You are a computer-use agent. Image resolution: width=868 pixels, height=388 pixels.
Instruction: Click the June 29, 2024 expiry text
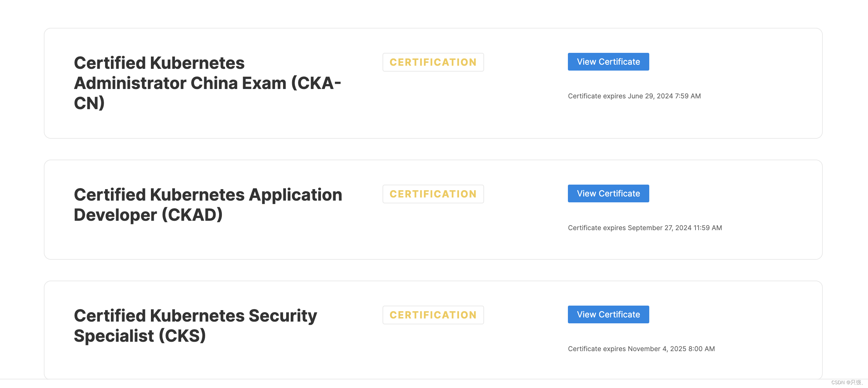click(634, 96)
